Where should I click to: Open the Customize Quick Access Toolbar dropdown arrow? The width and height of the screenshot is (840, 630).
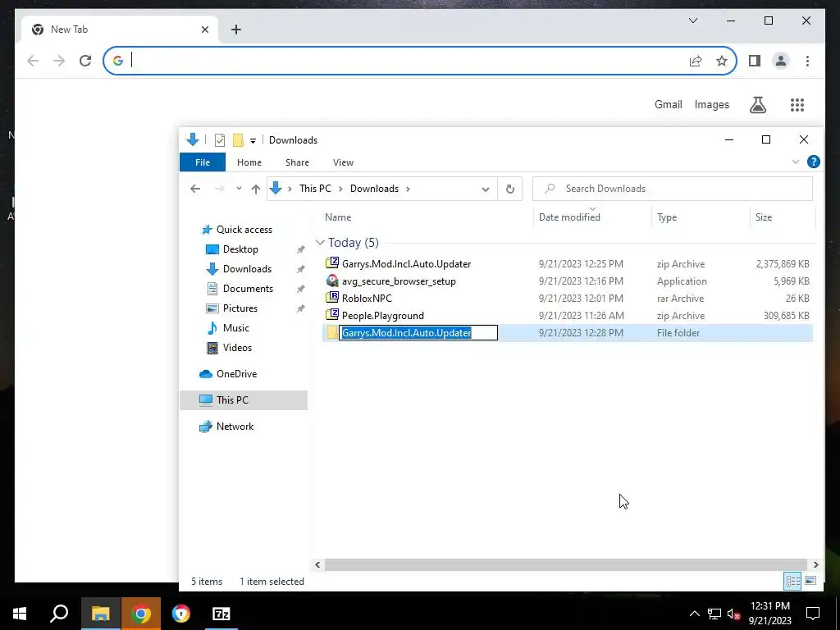pos(253,141)
